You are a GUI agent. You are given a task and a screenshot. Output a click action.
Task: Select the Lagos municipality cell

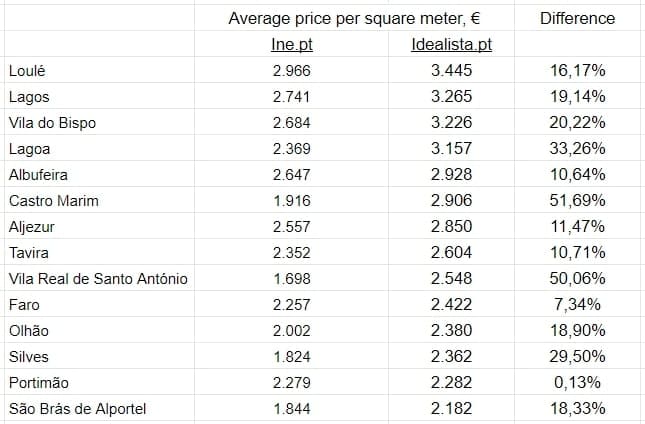[x=28, y=97]
